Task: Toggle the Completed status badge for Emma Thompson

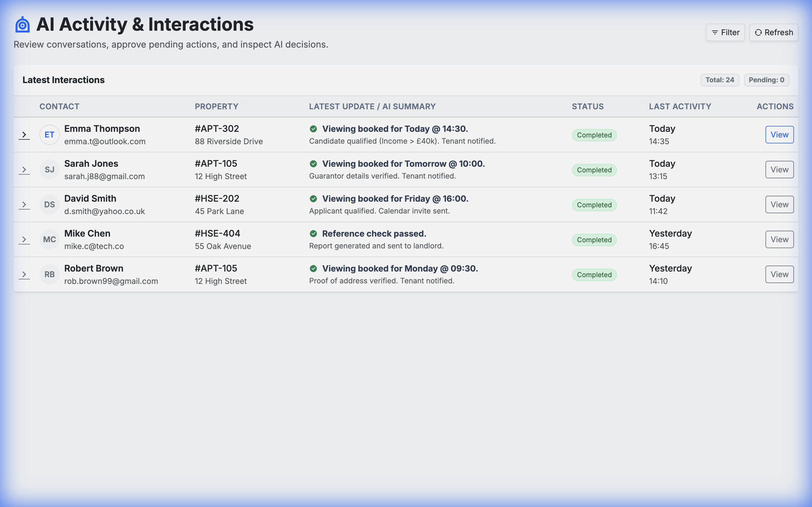Action: click(594, 135)
